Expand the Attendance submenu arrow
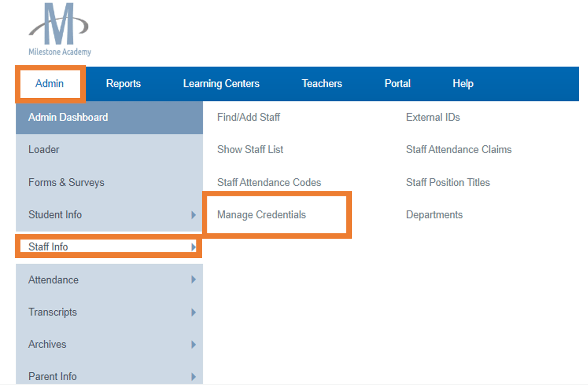588x385 pixels. click(194, 280)
